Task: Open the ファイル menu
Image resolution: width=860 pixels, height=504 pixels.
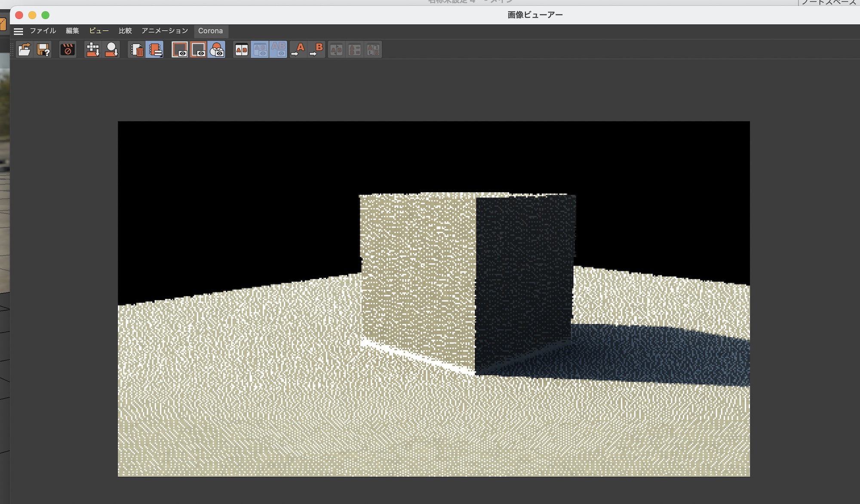Action: 43,31
